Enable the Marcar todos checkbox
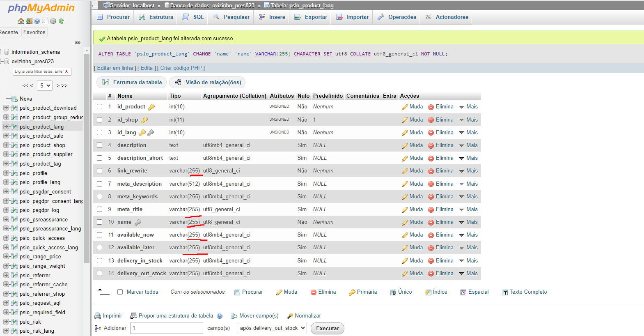The image size is (644, 336). click(120, 292)
